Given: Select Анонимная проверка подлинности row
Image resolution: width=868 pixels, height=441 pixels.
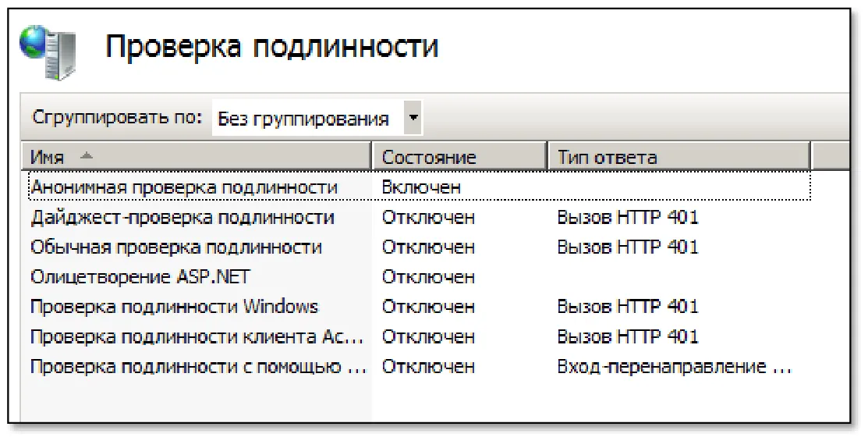Looking at the screenshot, I should coord(419,187).
